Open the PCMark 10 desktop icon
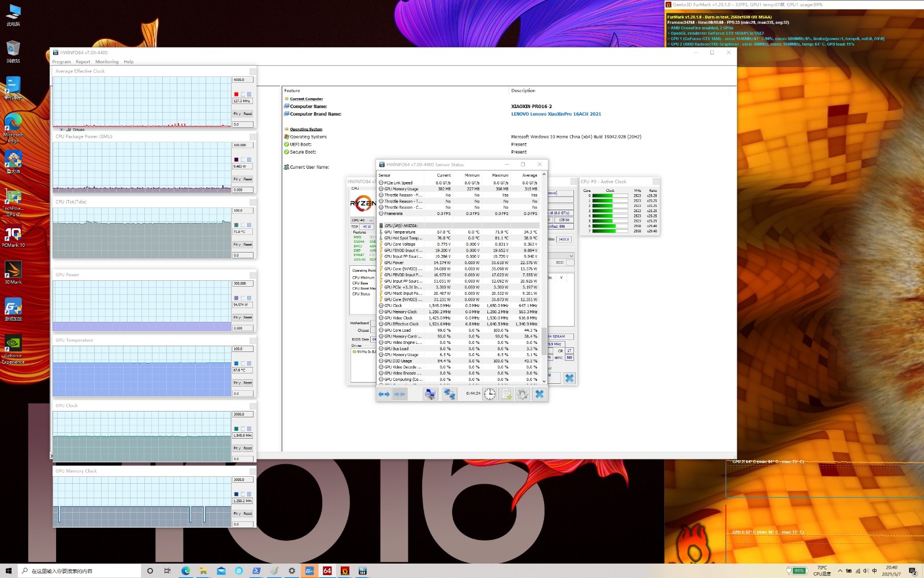This screenshot has width=924, height=578. (x=13, y=237)
